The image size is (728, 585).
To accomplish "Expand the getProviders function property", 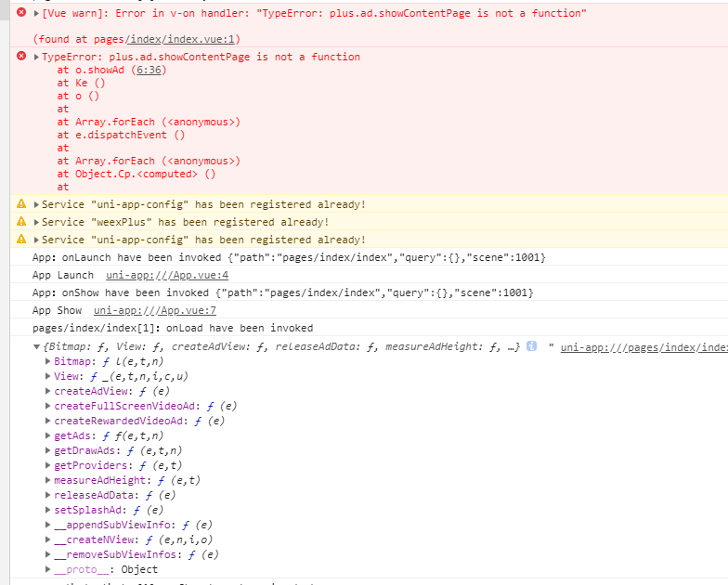I will [x=48, y=465].
